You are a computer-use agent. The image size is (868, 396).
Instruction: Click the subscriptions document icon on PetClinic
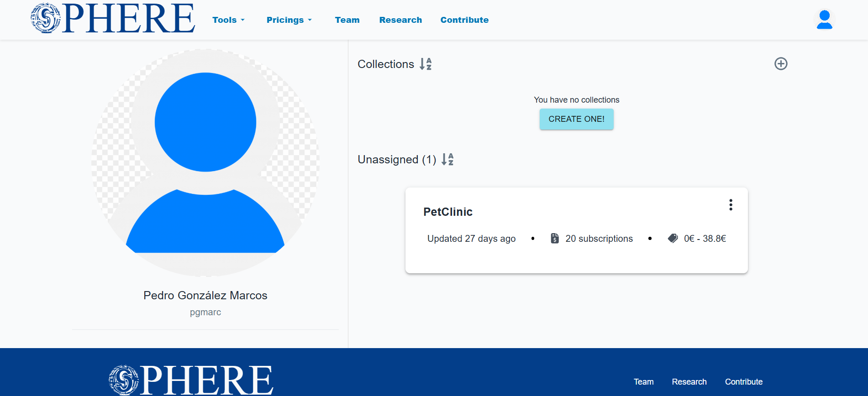tap(555, 238)
